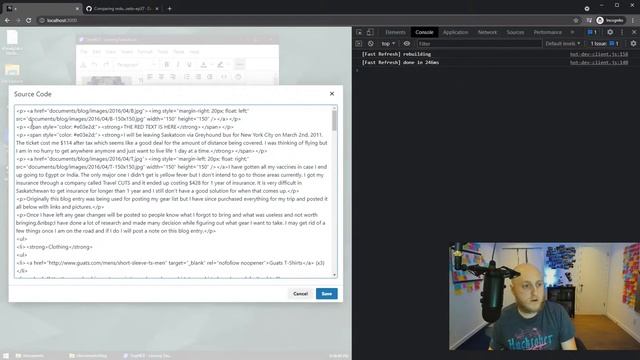The height and width of the screenshot is (360, 640).
Task: Click the Underline icon in TinyMCE toolbar
Action: pos(189,64)
